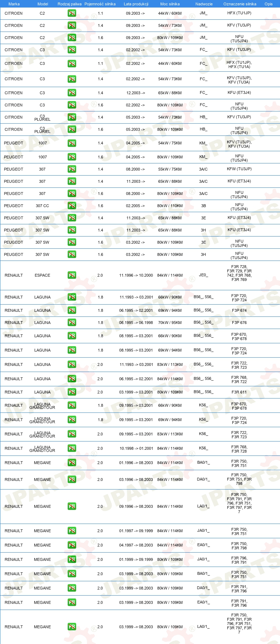The height and width of the screenshot is (644, 280).
Task: Click the petrol icon for C3 Pluriel 1.6
Action: click(x=72, y=129)
